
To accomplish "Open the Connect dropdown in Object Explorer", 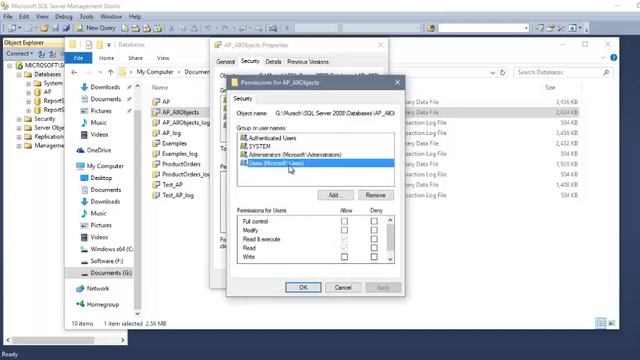I will pyautogui.click(x=20, y=54).
